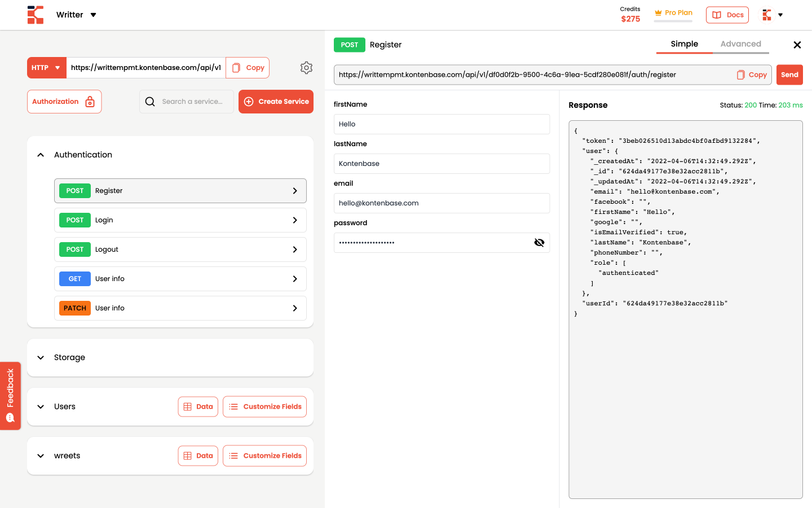Copy the base API URL
The image size is (812, 508).
pos(248,68)
